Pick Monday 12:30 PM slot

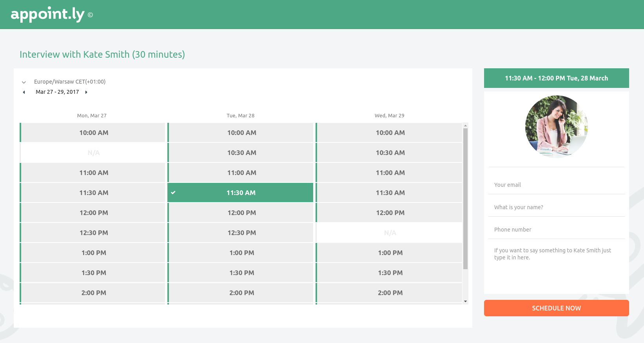pos(94,233)
